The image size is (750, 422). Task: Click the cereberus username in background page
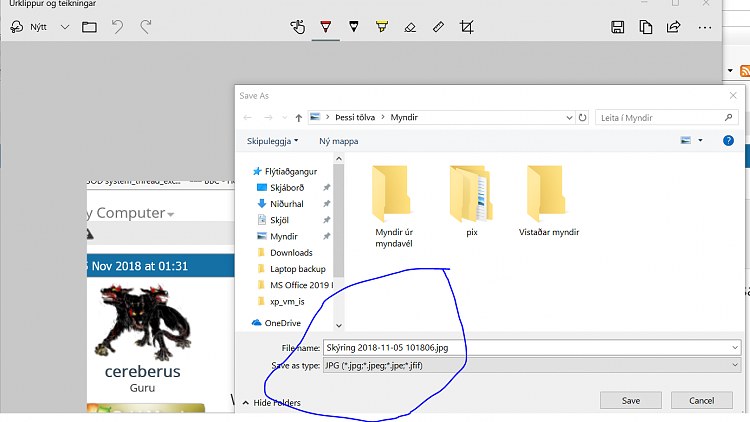point(143,371)
